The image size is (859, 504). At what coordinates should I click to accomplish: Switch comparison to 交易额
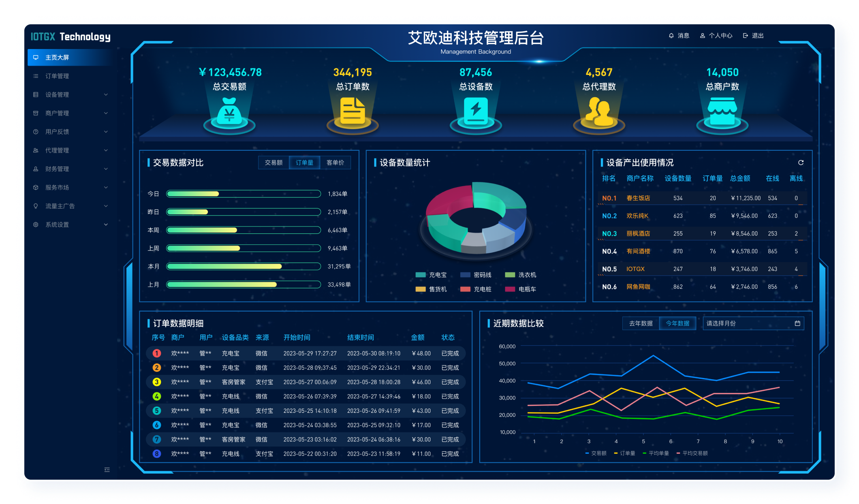[x=274, y=162]
